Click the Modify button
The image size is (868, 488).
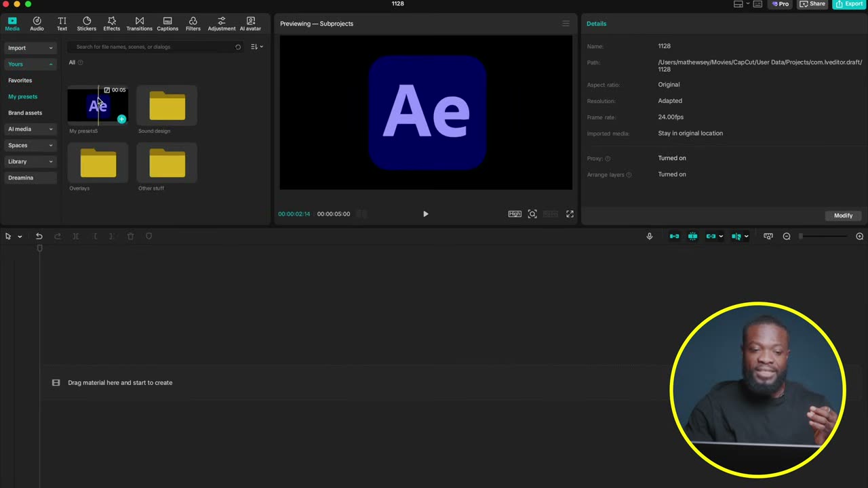coord(843,216)
